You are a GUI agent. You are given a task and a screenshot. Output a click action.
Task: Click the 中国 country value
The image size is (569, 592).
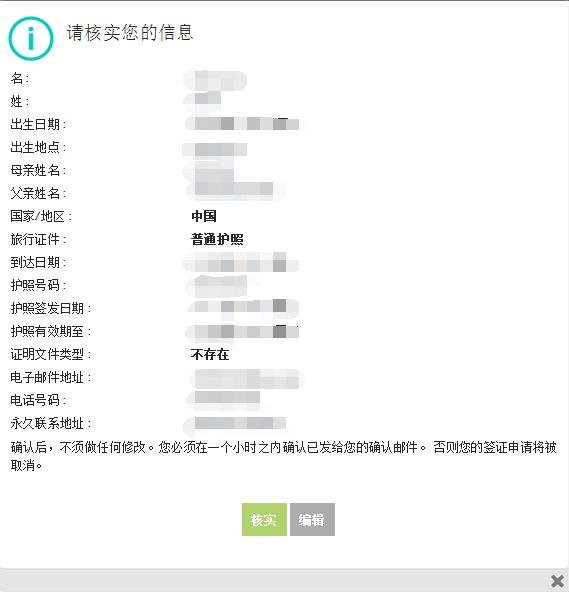click(204, 216)
